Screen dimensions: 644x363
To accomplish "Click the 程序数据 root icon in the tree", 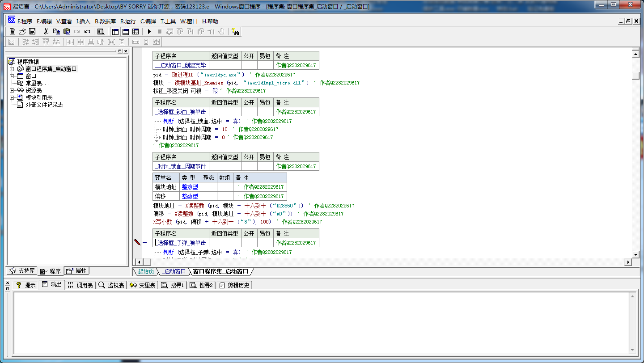I will (x=12, y=62).
